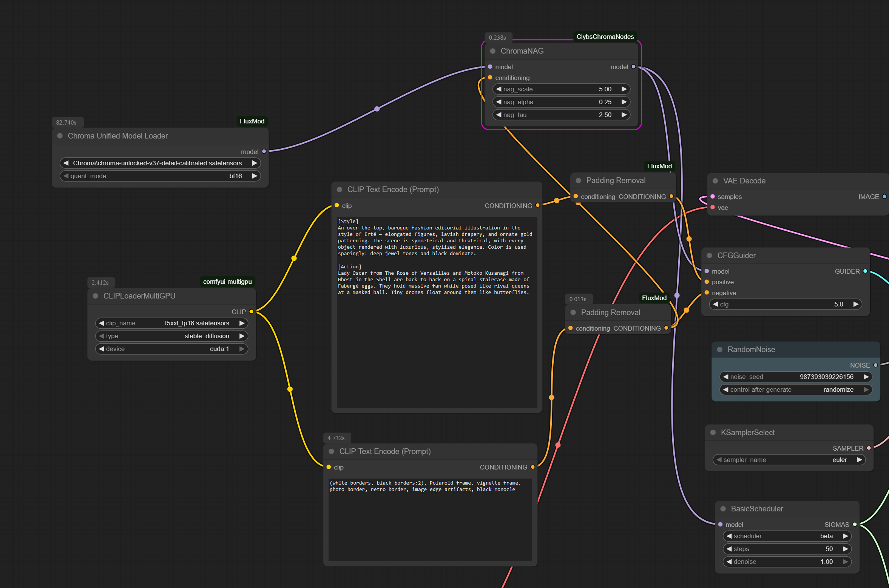Increase nag_alpha with right arrow
The image size is (889, 588).
[x=624, y=102]
